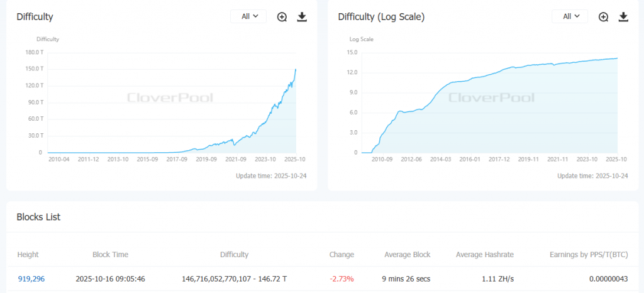Image resolution: width=644 pixels, height=293 pixels.
Task: Download the Difficulty chart data
Action: (x=302, y=17)
